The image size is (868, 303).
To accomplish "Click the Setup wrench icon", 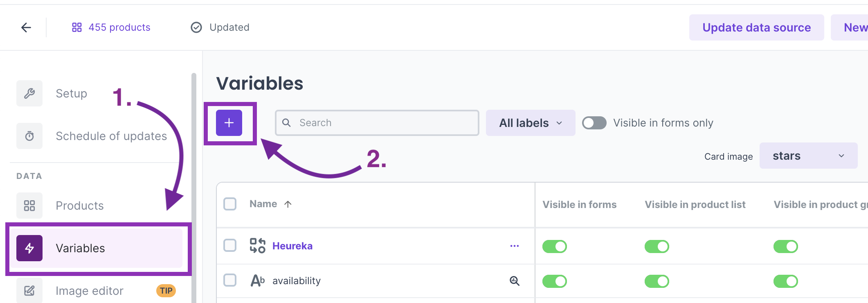I will [x=29, y=93].
